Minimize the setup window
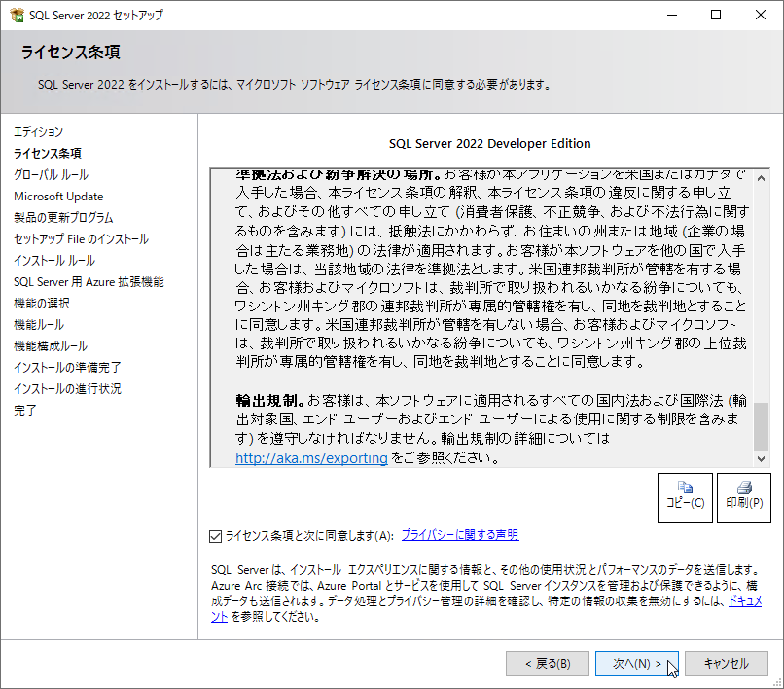784x689 pixels. [672, 15]
